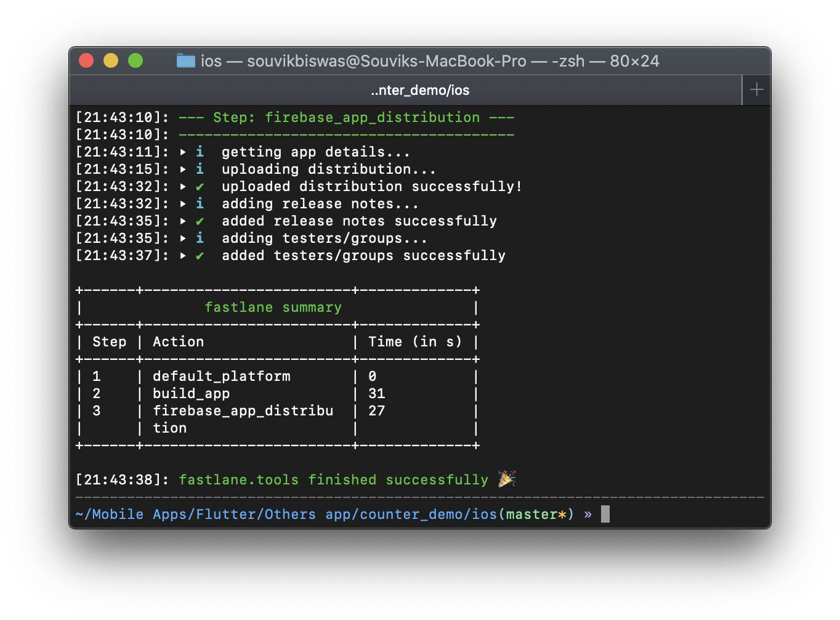The image size is (840, 620).
Task: Close the terminal window with red button
Action: [x=86, y=60]
